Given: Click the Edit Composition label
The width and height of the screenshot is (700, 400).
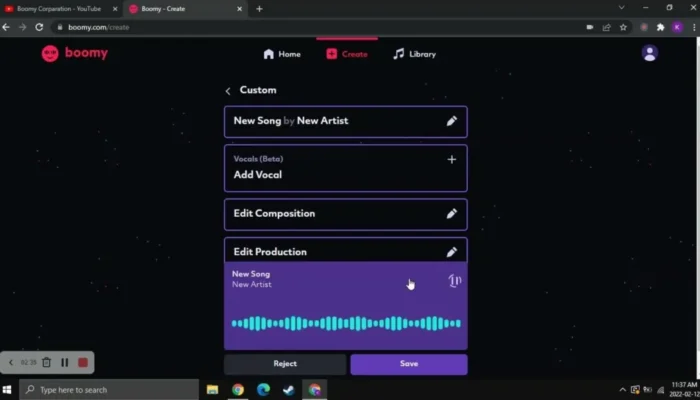Looking at the screenshot, I should coord(274,213).
